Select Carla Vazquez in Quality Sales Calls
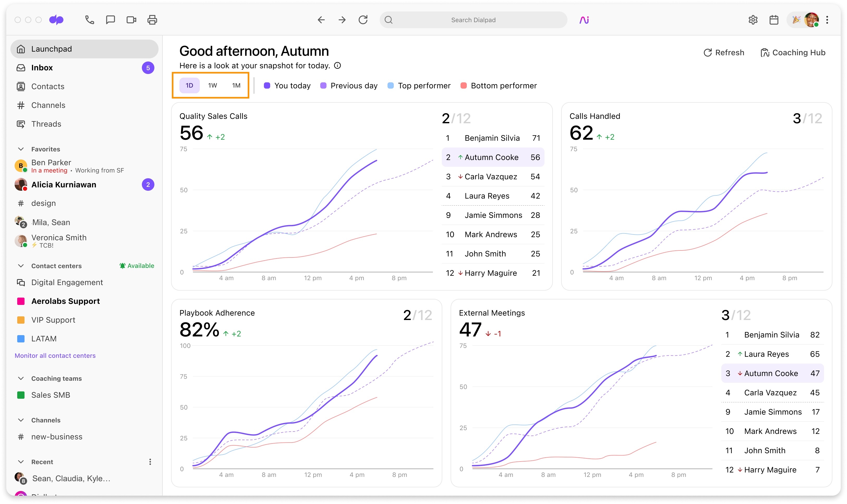The image size is (847, 504). (493, 177)
